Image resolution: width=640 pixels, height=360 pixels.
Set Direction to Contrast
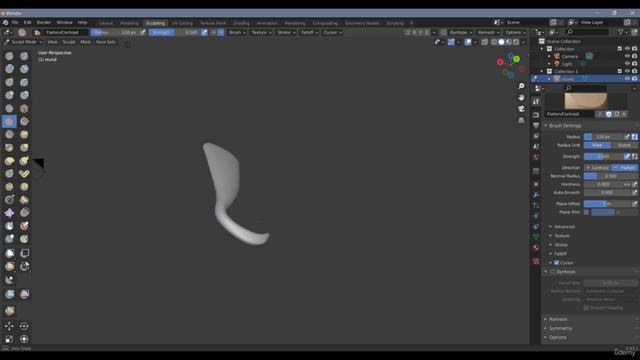pyautogui.click(x=597, y=167)
